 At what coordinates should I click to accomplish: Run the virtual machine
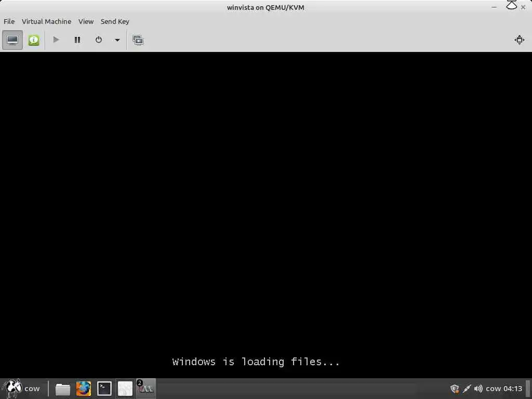[56, 40]
